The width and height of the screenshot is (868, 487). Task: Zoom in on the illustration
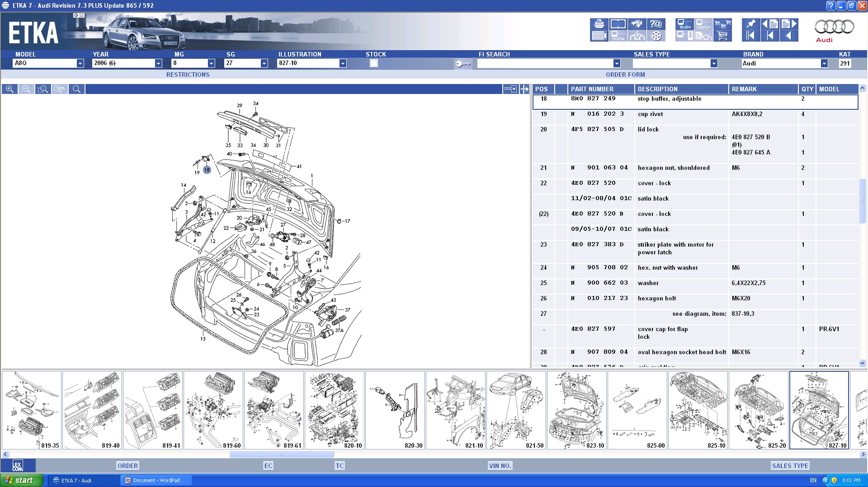tap(9, 89)
